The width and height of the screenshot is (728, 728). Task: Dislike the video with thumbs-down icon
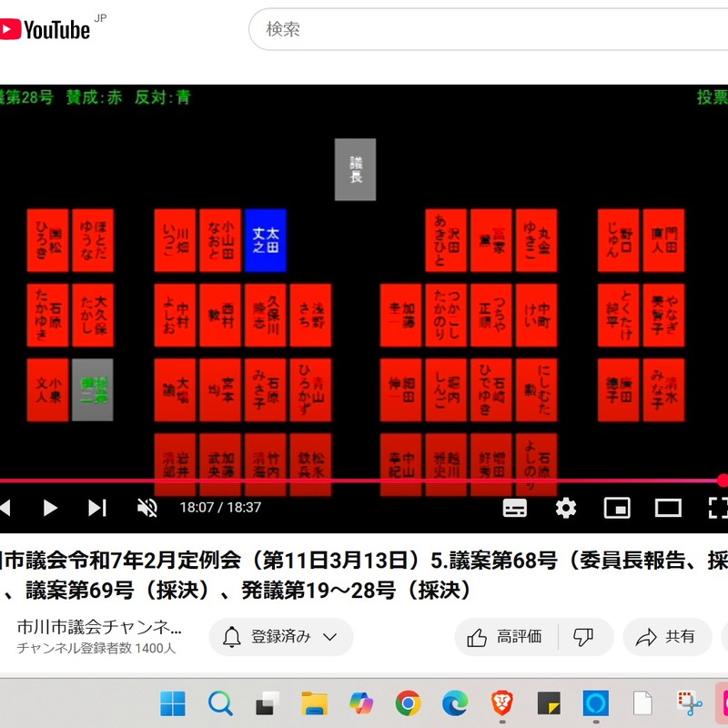click(583, 637)
